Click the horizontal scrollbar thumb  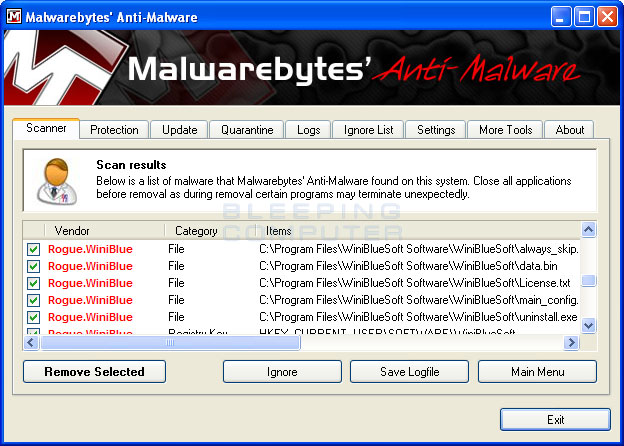coord(170,343)
